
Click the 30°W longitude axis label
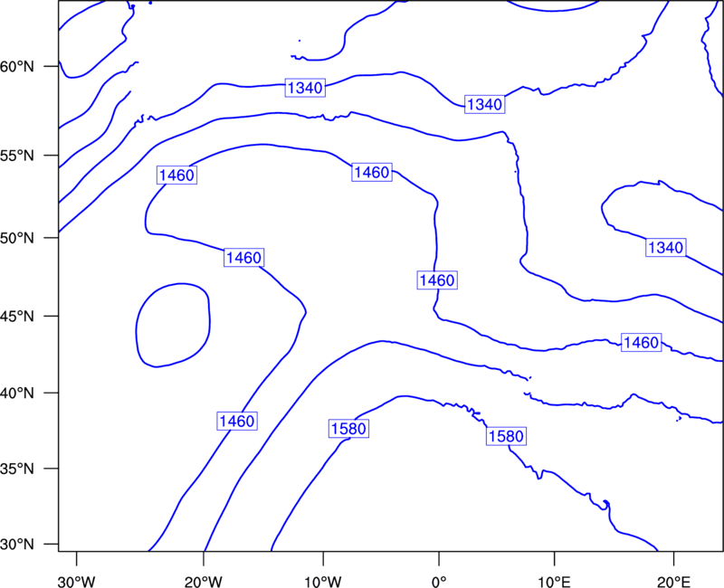coord(76,582)
